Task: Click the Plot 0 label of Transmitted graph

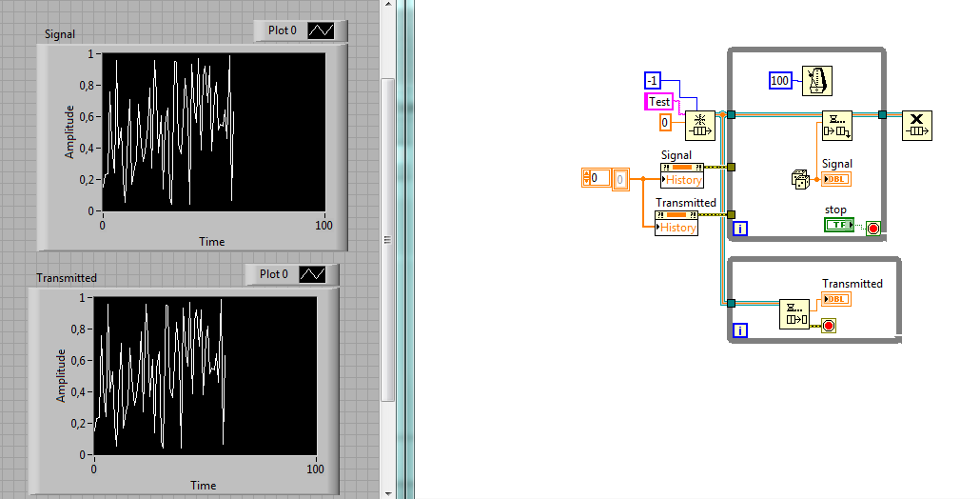Action: tap(274, 274)
